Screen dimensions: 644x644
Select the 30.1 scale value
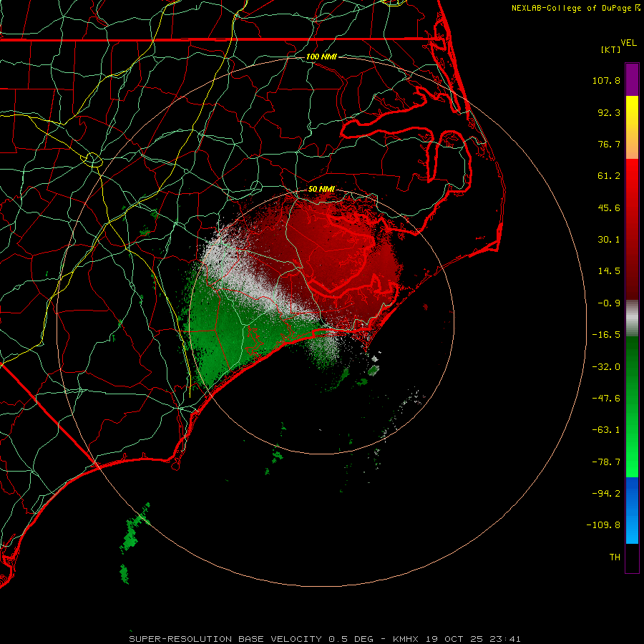click(x=609, y=240)
